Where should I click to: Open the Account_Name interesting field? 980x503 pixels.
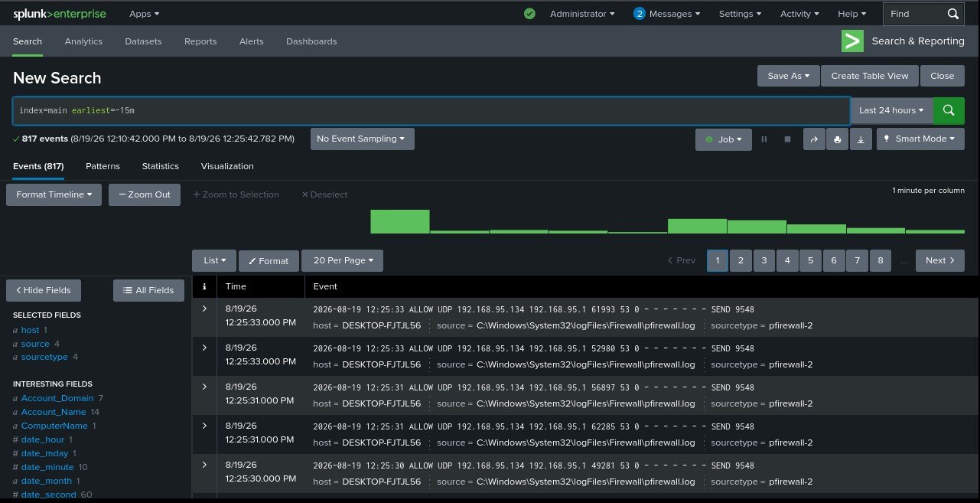click(54, 412)
